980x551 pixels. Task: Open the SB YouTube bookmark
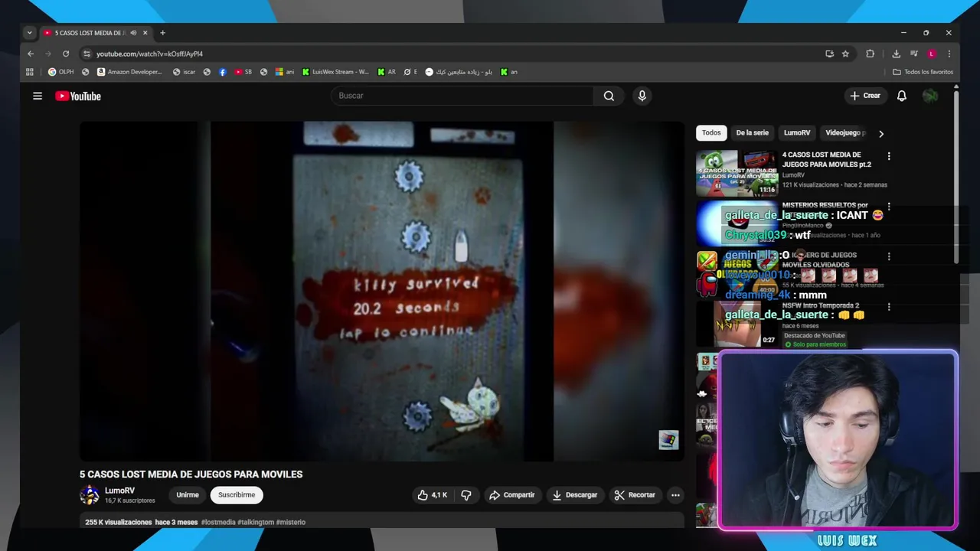243,72
